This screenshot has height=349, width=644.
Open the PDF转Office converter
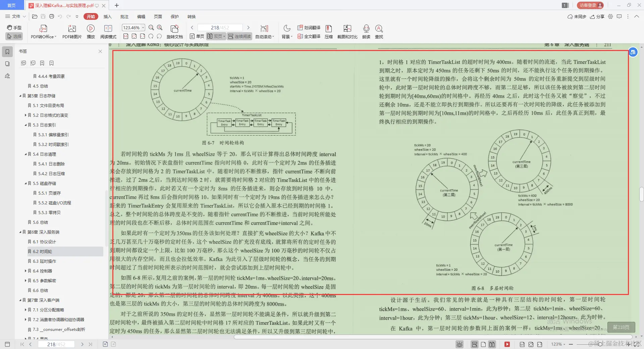point(43,31)
